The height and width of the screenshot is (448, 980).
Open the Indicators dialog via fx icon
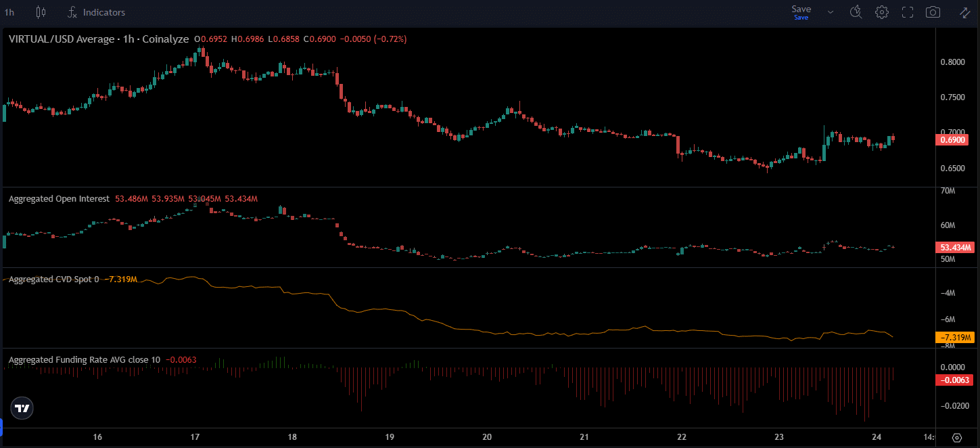[x=71, y=12]
